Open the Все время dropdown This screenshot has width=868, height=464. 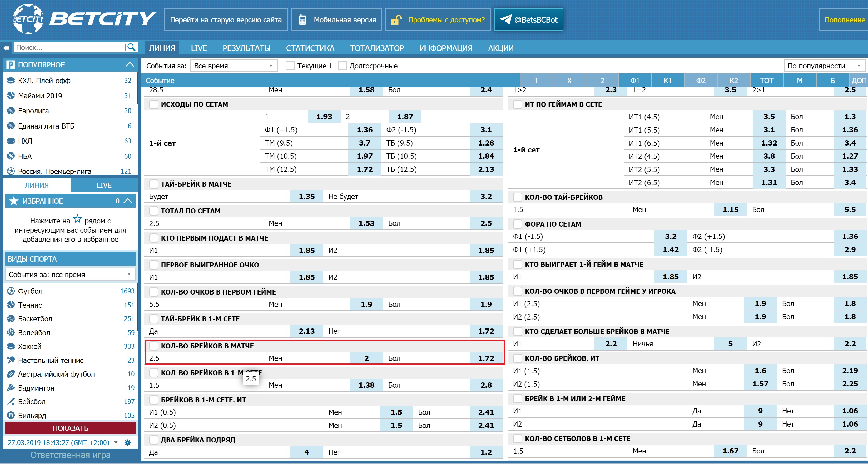234,66
